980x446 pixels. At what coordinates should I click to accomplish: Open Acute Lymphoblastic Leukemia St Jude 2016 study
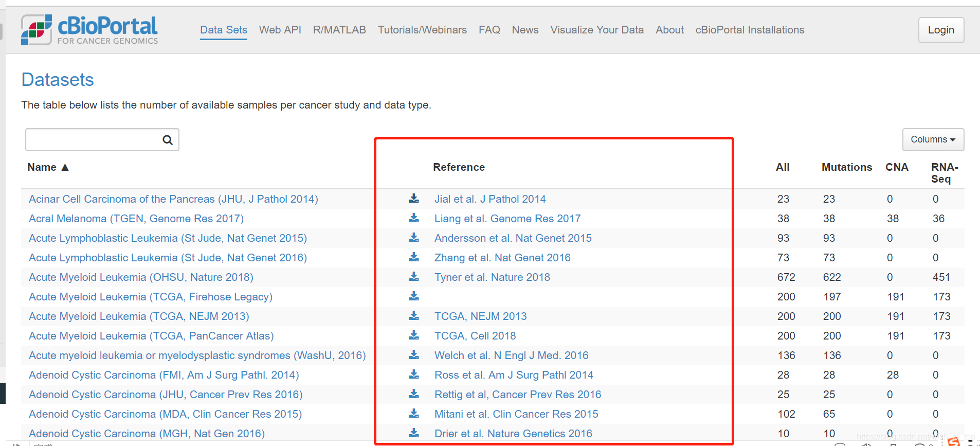[x=168, y=258]
